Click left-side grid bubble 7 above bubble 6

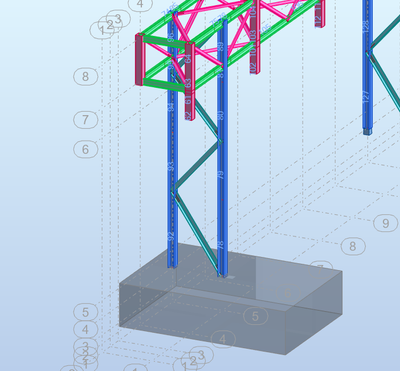coord(86,119)
